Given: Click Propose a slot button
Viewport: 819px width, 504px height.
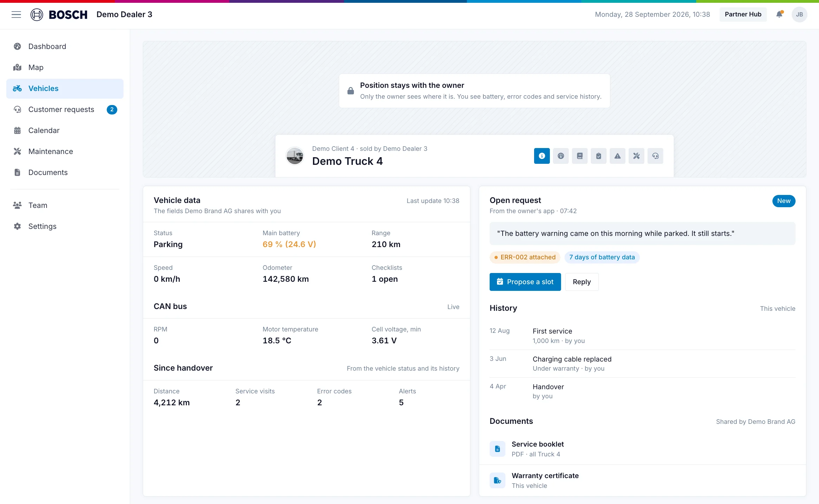Looking at the screenshot, I should coord(525,282).
